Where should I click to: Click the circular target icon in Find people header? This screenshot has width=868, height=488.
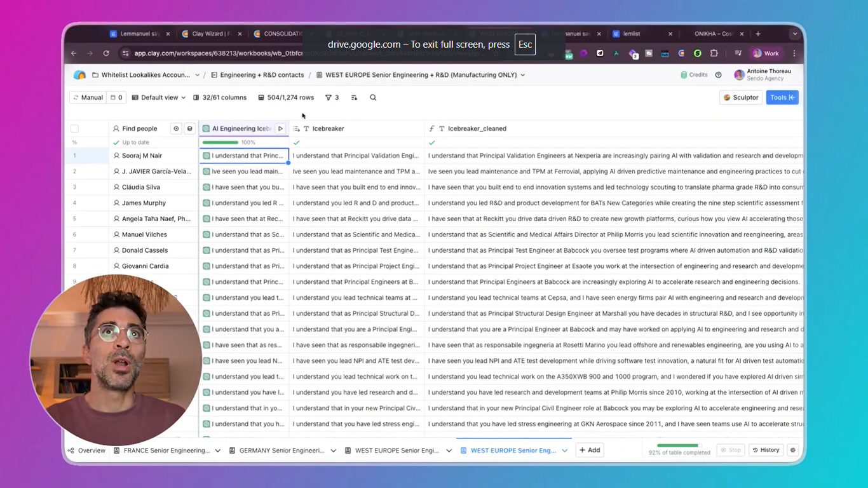[177, 128]
